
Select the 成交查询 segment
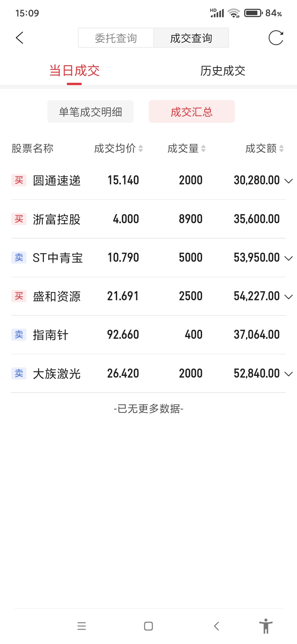point(191,38)
